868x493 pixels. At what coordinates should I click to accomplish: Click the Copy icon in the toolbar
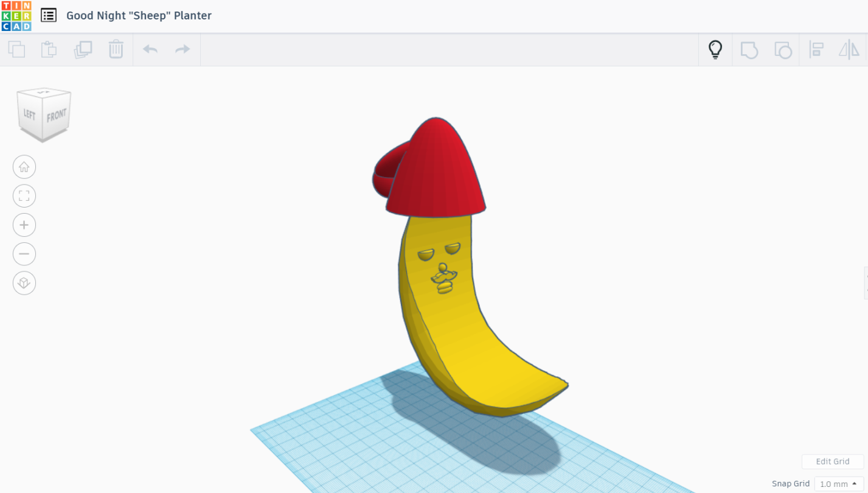coord(16,49)
